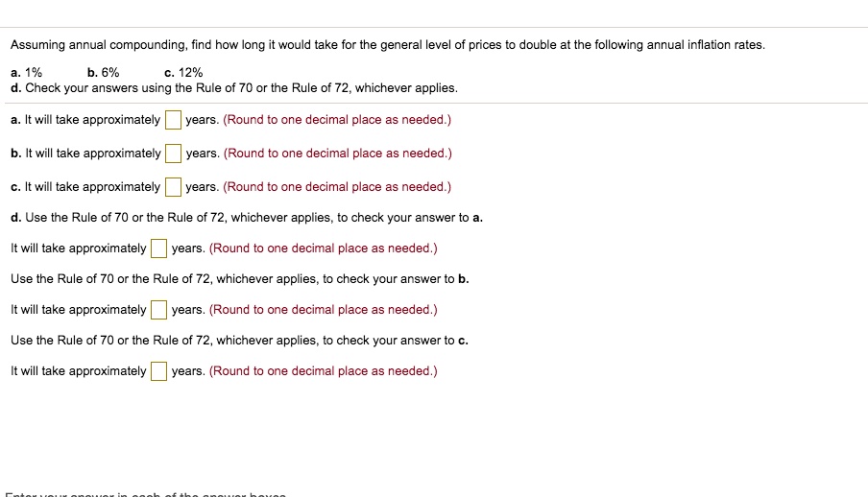Click Rule of 70 instruction for checking b.
This screenshot has height=497, width=868.
[x=240, y=279]
